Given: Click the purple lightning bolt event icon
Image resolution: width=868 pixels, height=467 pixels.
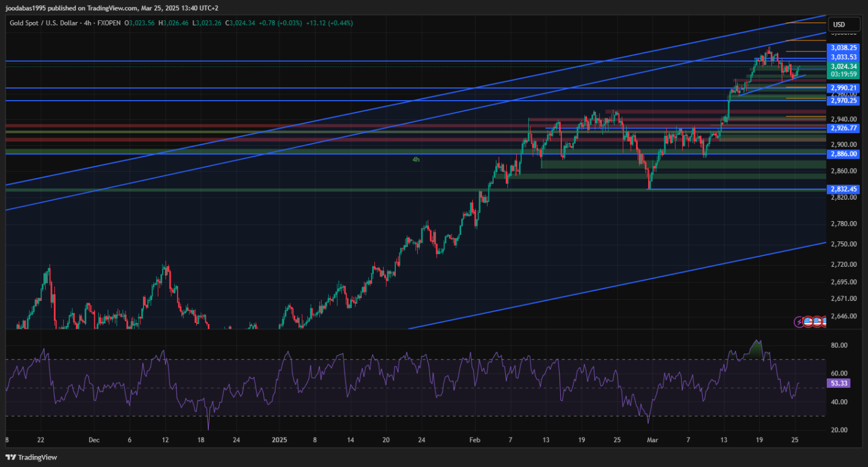Looking at the screenshot, I should point(800,321).
